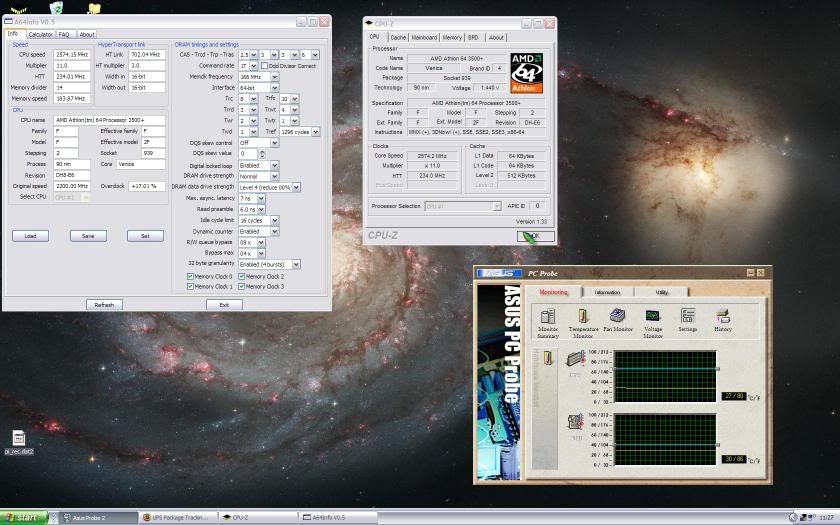Open the Information tab in PC Probe

tap(607, 292)
